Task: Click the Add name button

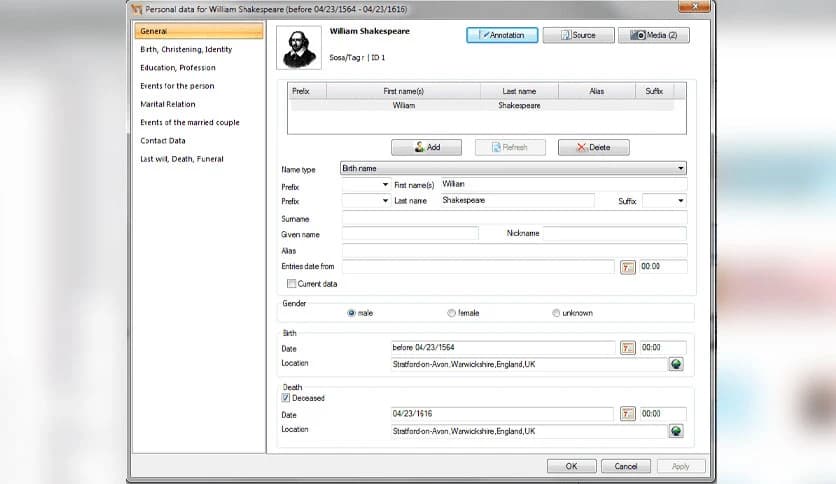Action: click(427, 147)
